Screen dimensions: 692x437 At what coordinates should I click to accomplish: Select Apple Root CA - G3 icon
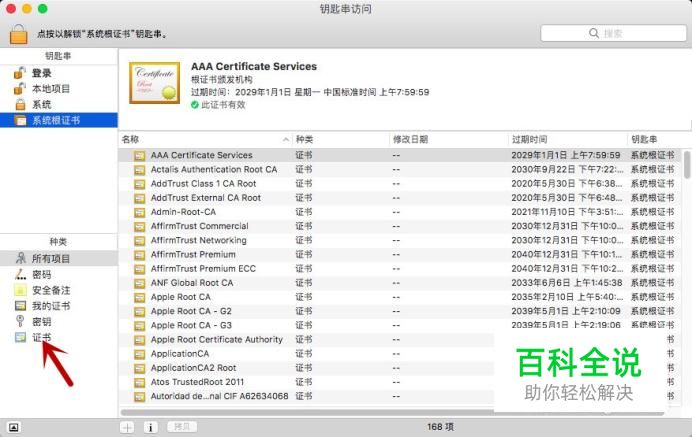click(x=139, y=325)
